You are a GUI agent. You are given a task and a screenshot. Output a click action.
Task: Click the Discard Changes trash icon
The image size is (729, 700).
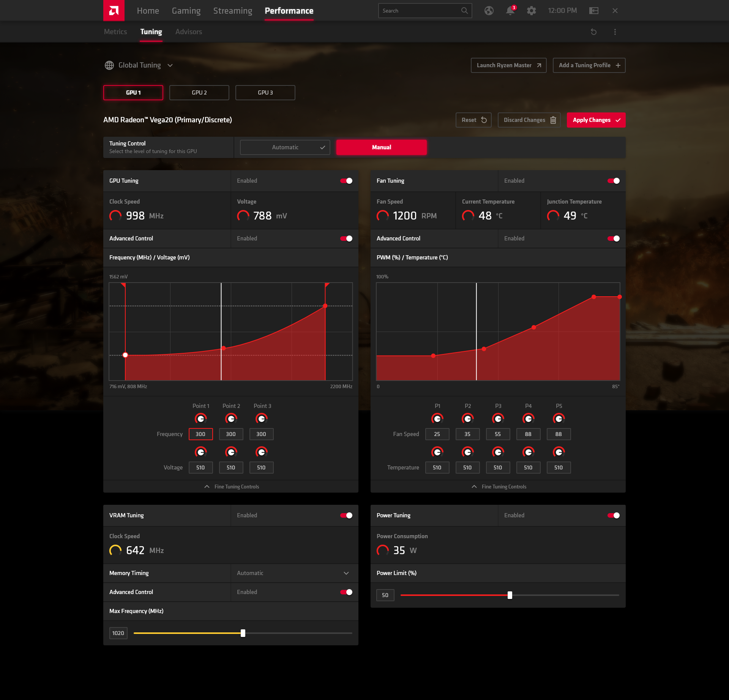553,120
